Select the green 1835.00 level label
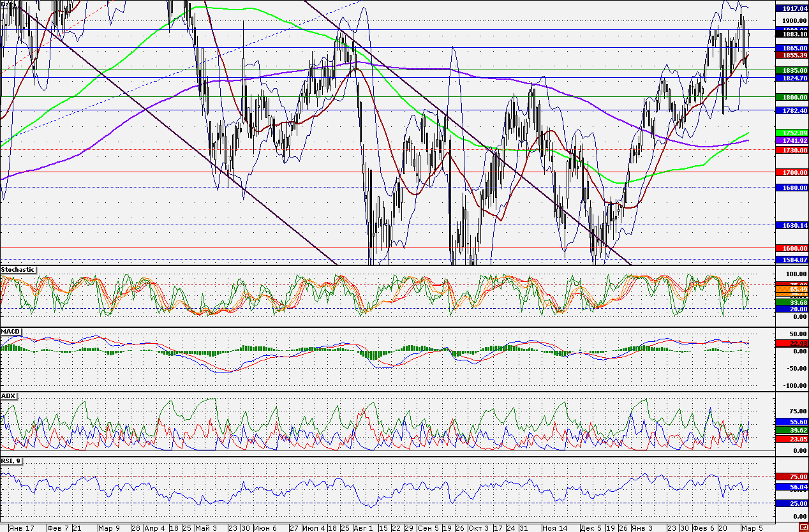This screenshot has height=532, width=809. click(x=791, y=70)
